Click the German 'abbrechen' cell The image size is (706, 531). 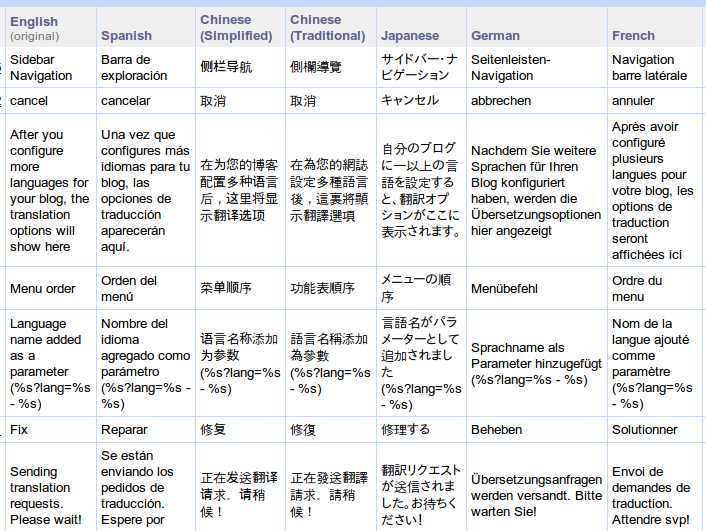pos(537,101)
